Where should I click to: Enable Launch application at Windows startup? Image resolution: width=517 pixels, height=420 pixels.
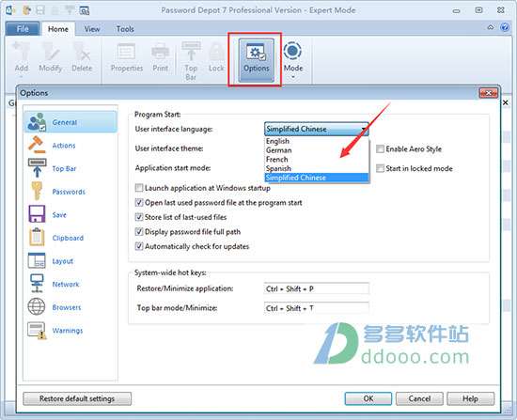tap(139, 188)
